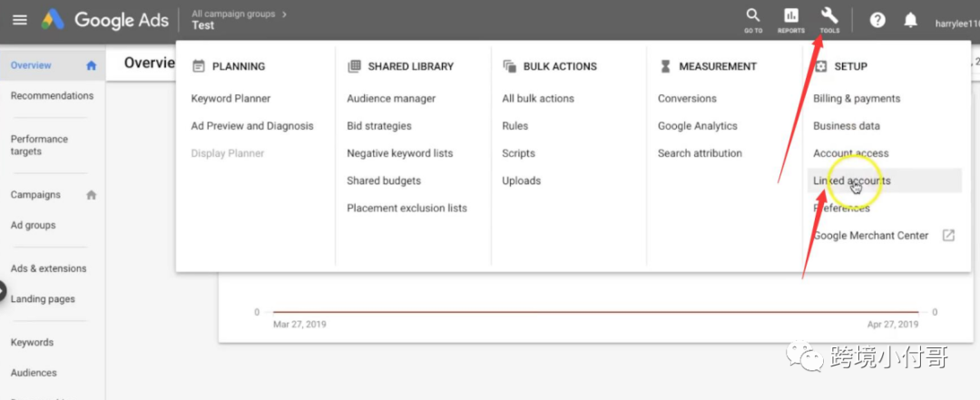Click the external link icon beside Merchant Center

(x=949, y=236)
